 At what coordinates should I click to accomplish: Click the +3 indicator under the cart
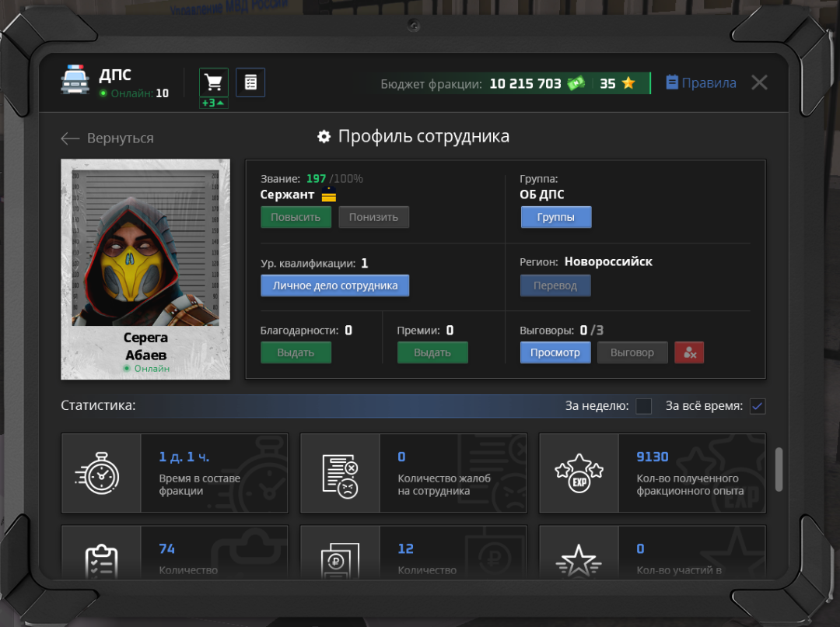click(214, 103)
